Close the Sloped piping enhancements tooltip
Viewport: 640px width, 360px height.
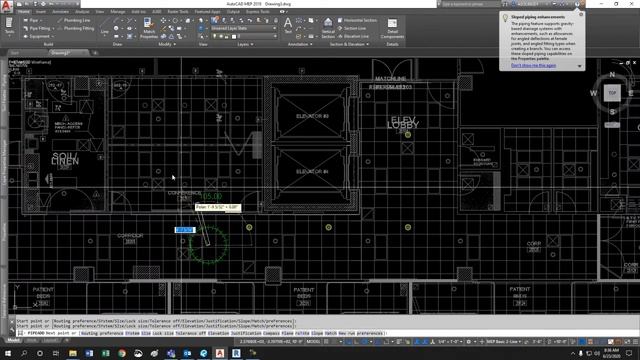[581, 14]
